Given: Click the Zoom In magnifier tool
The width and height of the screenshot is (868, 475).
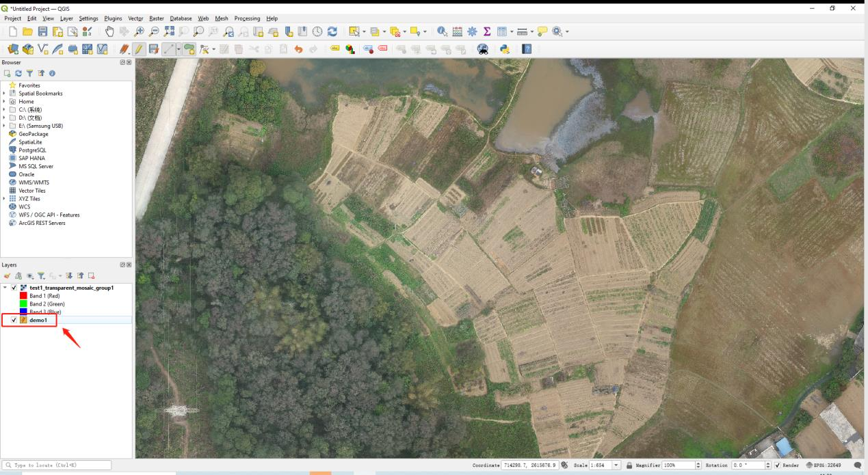Looking at the screenshot, I should click(140, 31).
